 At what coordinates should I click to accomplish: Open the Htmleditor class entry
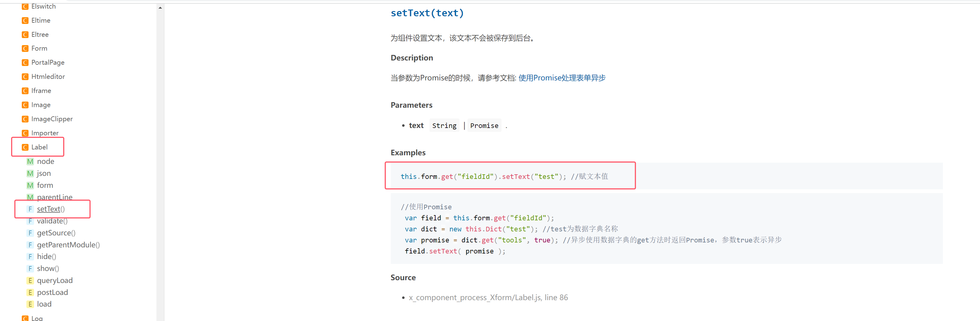click(48, 76)
